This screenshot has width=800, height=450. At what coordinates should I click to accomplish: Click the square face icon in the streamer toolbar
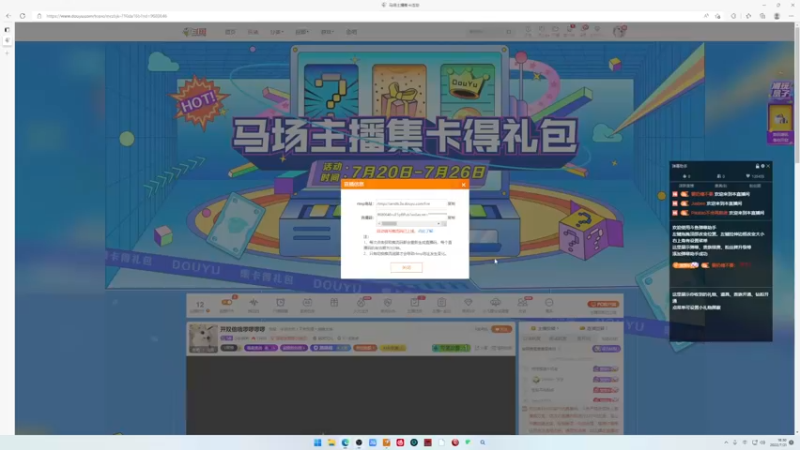[307, 303]
